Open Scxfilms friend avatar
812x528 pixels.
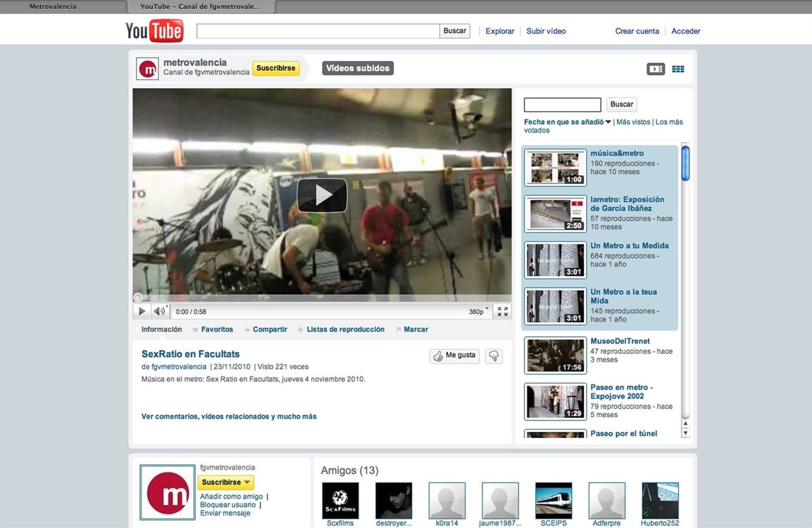click(x=340, y=500)
